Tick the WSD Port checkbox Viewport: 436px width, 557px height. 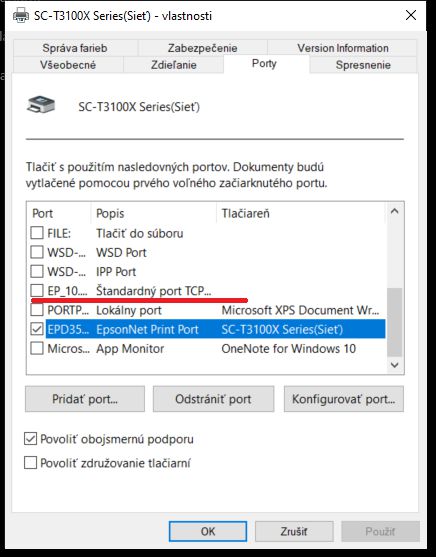point(37,252)
